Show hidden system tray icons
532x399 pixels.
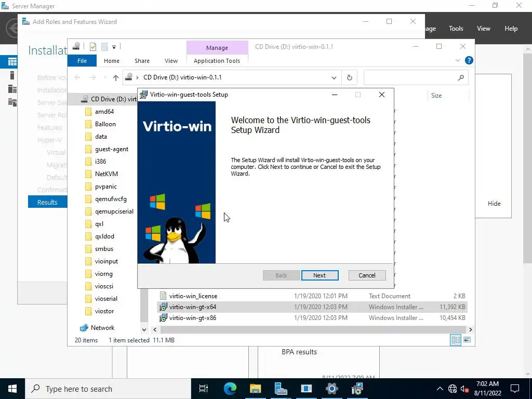(x=440, y=389)
